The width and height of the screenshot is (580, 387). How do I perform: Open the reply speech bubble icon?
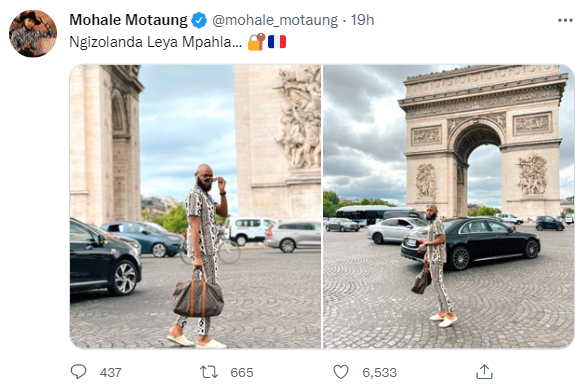pyautogui.click(x=78, y=371)
